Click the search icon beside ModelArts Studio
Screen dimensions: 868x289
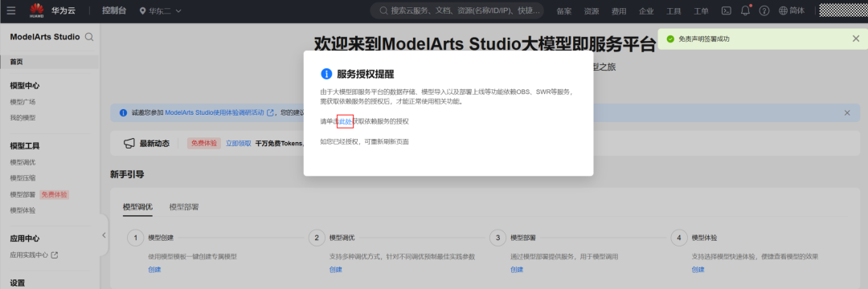pos(89,37)
